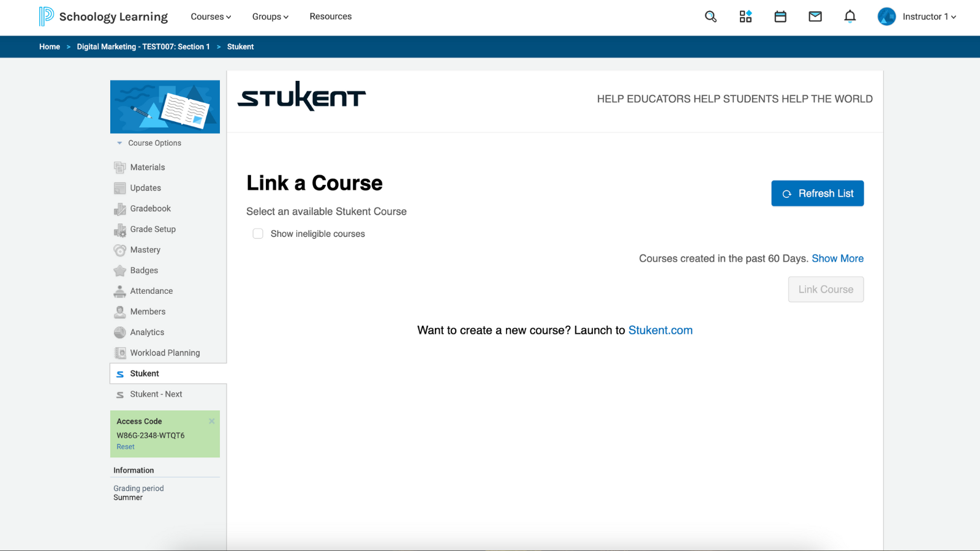
Task: Click the Refresh List button
Action: pos(818,193)
